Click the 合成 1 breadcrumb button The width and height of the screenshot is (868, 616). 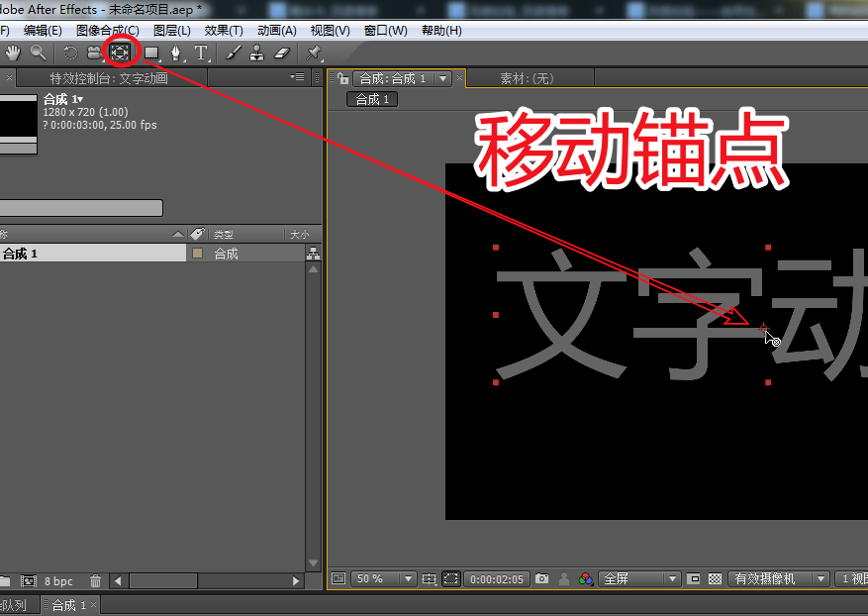click(x=372, y=99)
